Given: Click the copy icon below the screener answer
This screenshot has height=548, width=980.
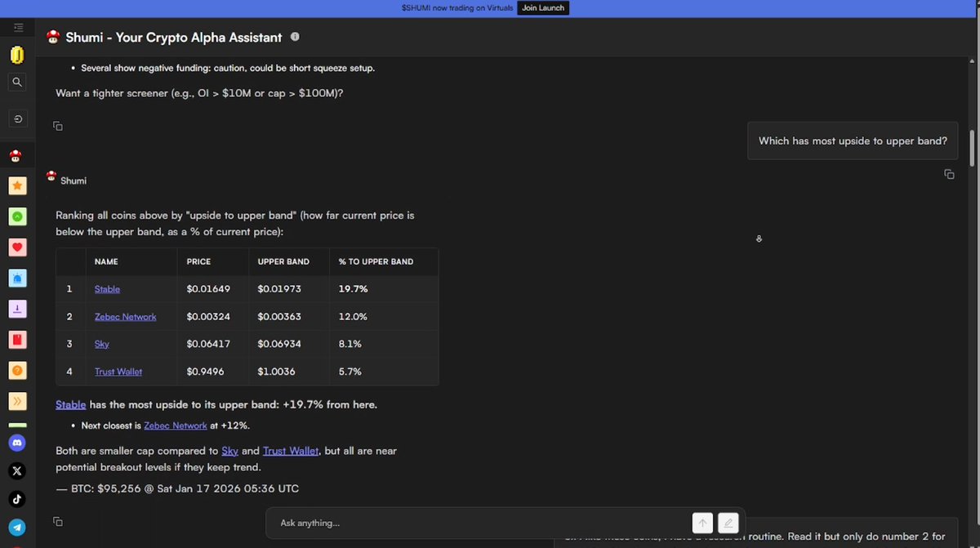Looking at the screenshot, I should (x=57, y=126).
